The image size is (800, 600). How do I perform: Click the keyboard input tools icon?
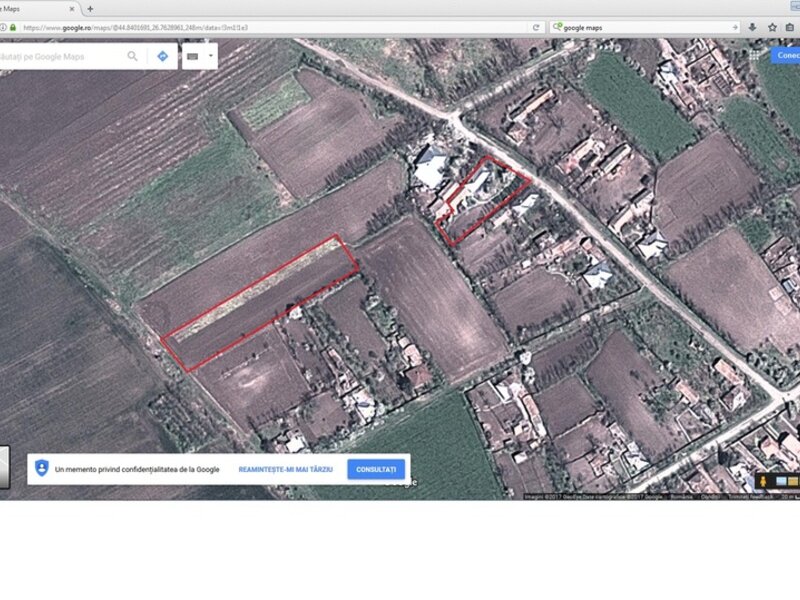[193, 57]
